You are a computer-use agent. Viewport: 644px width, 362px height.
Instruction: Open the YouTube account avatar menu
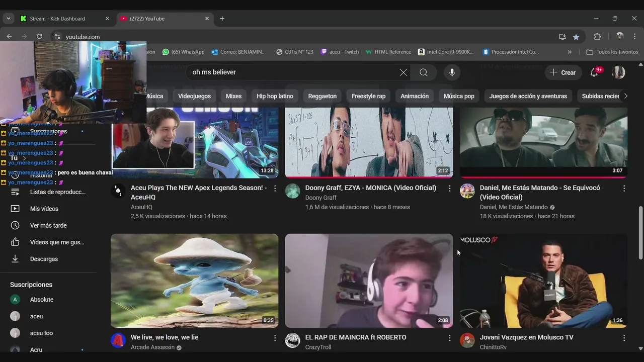618,72
